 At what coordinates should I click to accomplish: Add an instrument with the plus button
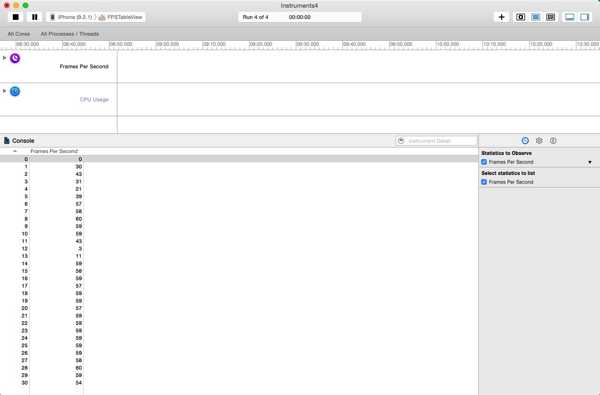(502, 17)
